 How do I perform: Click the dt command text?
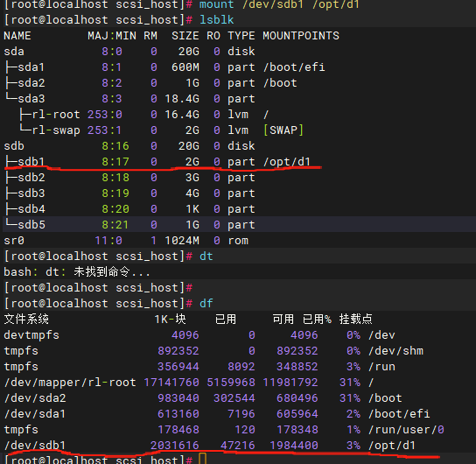point(206,257)
